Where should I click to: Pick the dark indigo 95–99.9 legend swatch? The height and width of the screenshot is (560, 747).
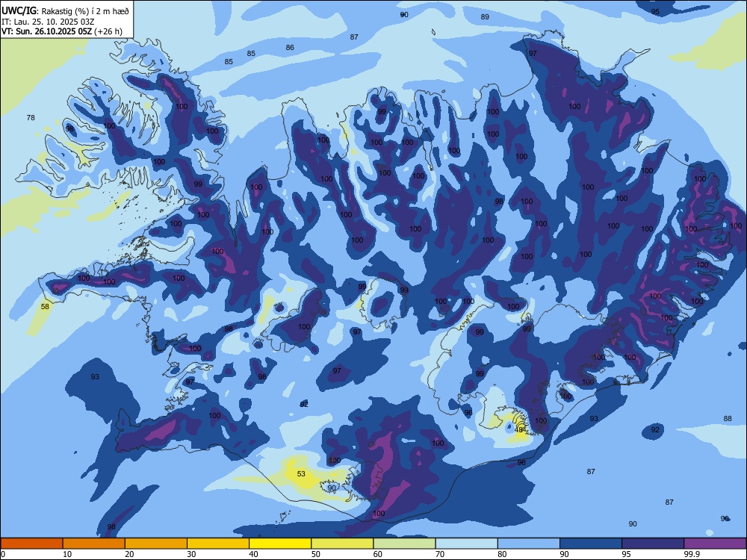click(x=653, y=544)
